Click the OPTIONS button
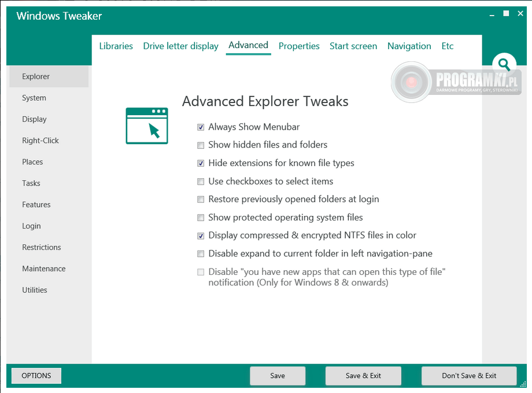The height and width of the screenshot is (393, 532). [36, 376]
